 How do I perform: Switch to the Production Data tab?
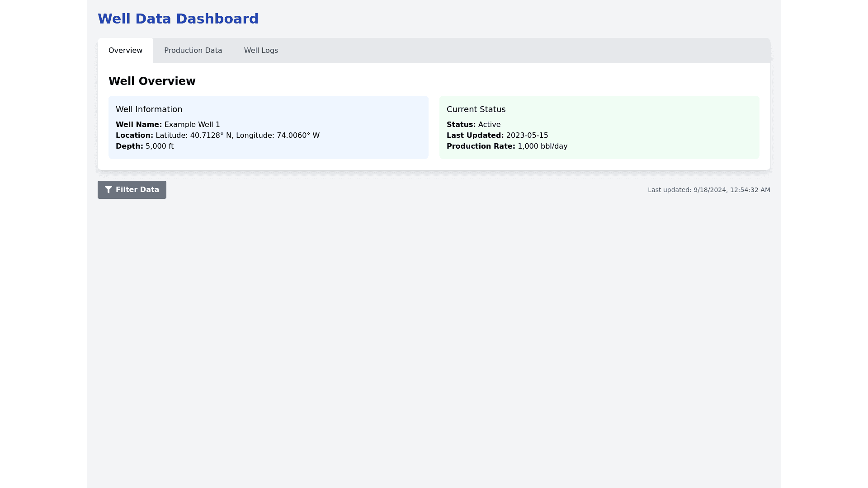coord(193,51)
